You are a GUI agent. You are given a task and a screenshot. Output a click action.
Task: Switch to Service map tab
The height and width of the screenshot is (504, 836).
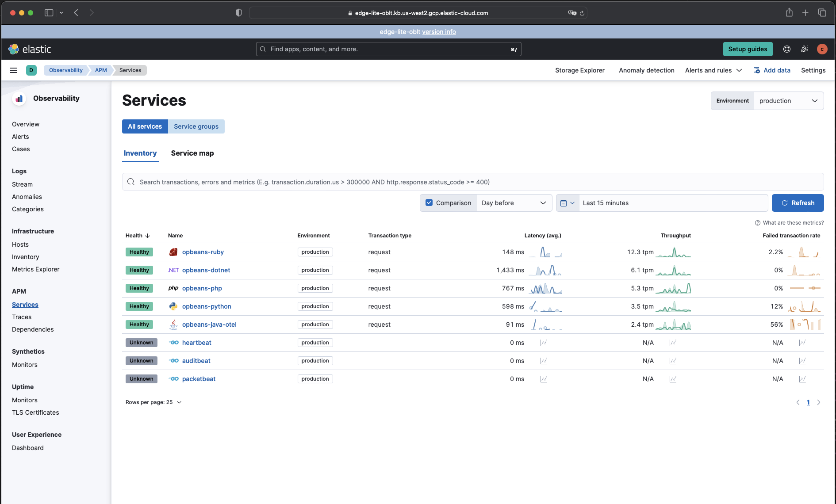point(192,153)
